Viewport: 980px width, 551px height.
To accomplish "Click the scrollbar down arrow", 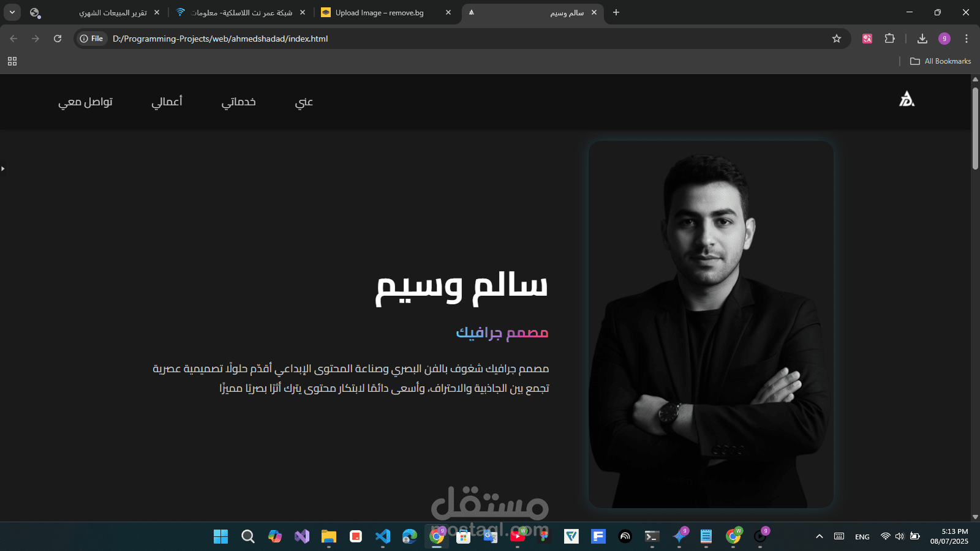I will click(x=975, y=517).
